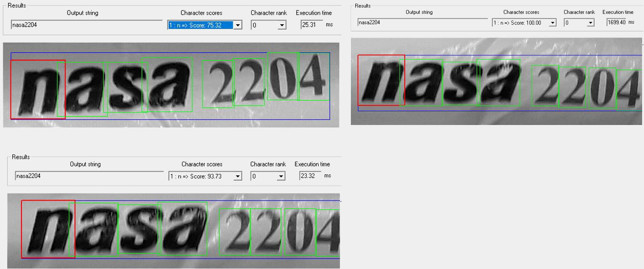
Task: Click the Output string field in the Score 75.32 panel
Action: (x=87, y=25)
